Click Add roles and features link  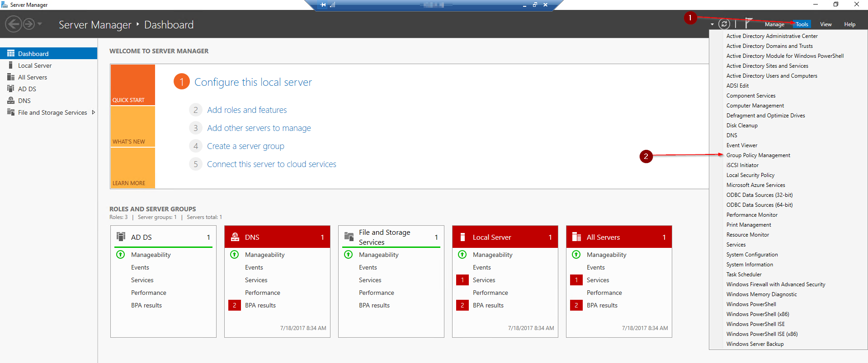[x=247, y=110]
